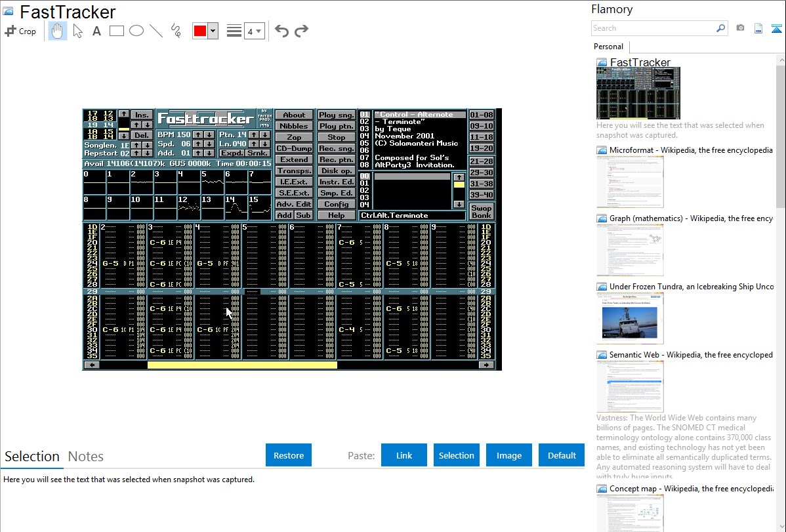Pick the ellipse shape tool
Viewport: 786px width, 532px height.
pyautogui.click(x=136, y=31)
